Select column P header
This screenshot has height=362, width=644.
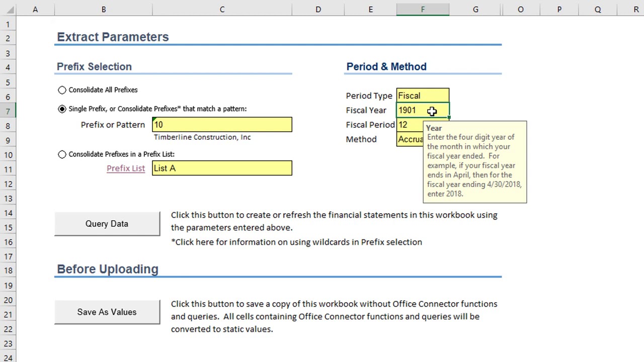(559, 10)
